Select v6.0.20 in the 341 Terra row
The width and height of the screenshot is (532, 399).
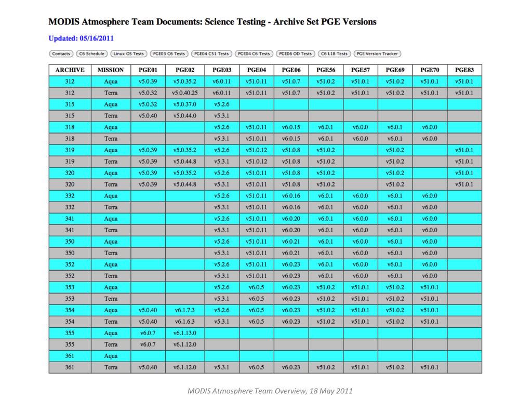(291, 230)
